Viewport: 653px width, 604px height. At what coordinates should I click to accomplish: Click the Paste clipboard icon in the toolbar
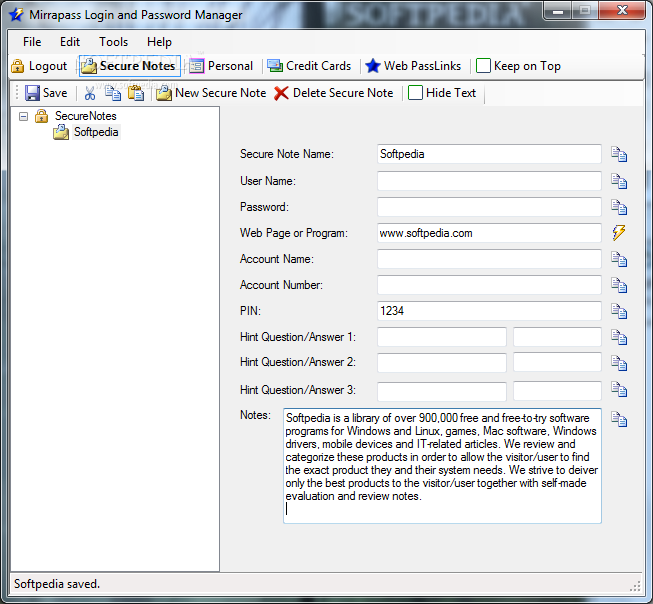pyautogui.click(x=136, y=93)
